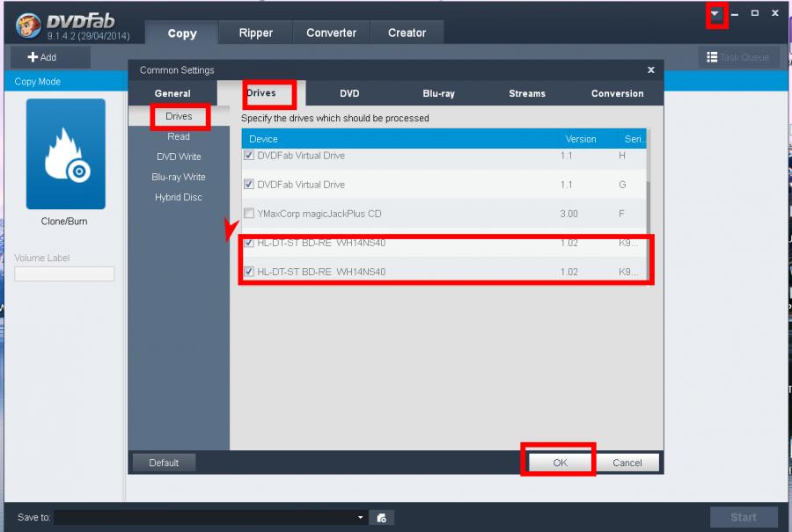The height and width of the screenshot is (532, 792).
Task: Select Blu-ray Write in the sidebar
Action: [179, 177]
